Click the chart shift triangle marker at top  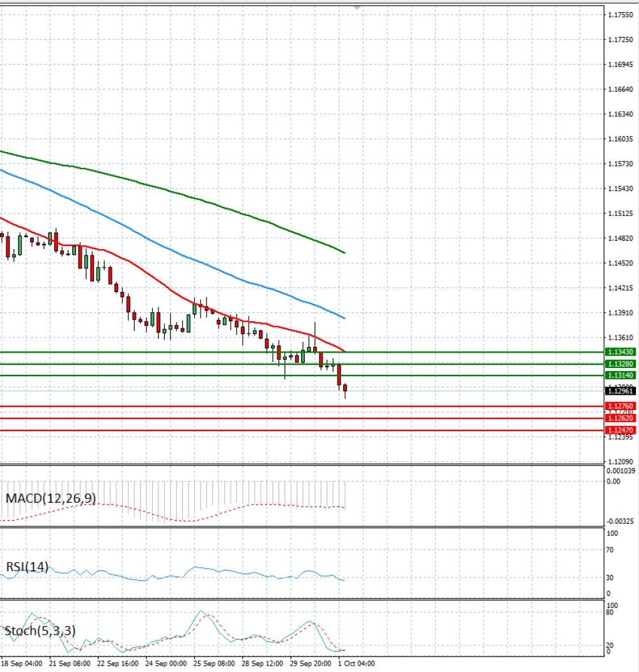click(x=357, y=7)
